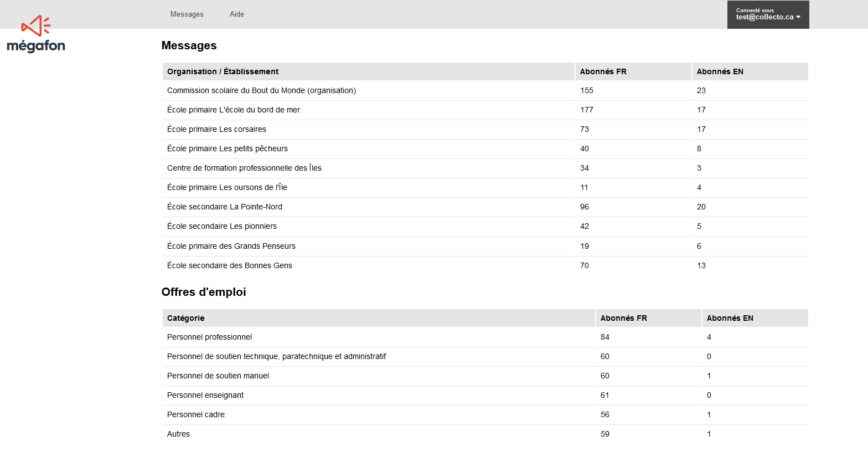Select the Autres category row
Viewport: 868px width, 451px height.
485,434
